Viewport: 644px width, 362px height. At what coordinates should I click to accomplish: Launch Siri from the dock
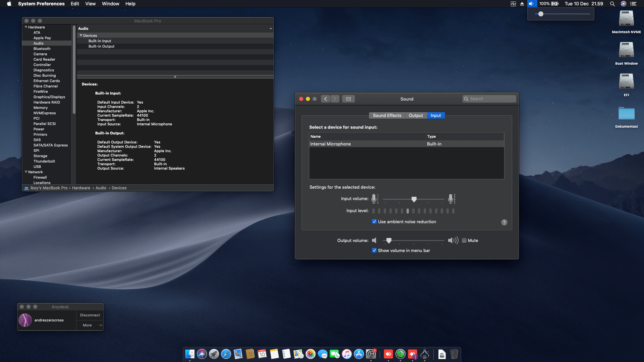[202, 354]
